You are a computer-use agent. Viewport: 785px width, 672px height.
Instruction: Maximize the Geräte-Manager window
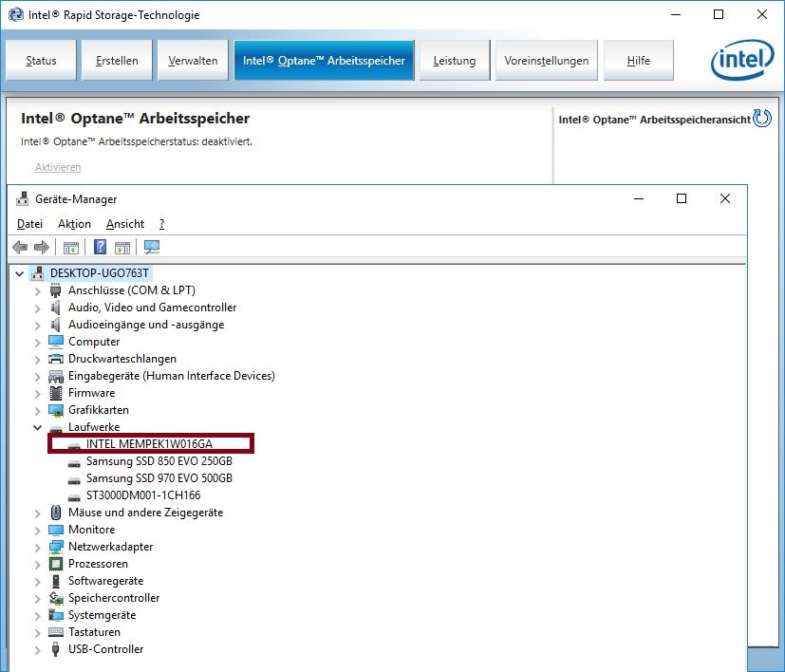pyautogui.click(x=682, y=198)
